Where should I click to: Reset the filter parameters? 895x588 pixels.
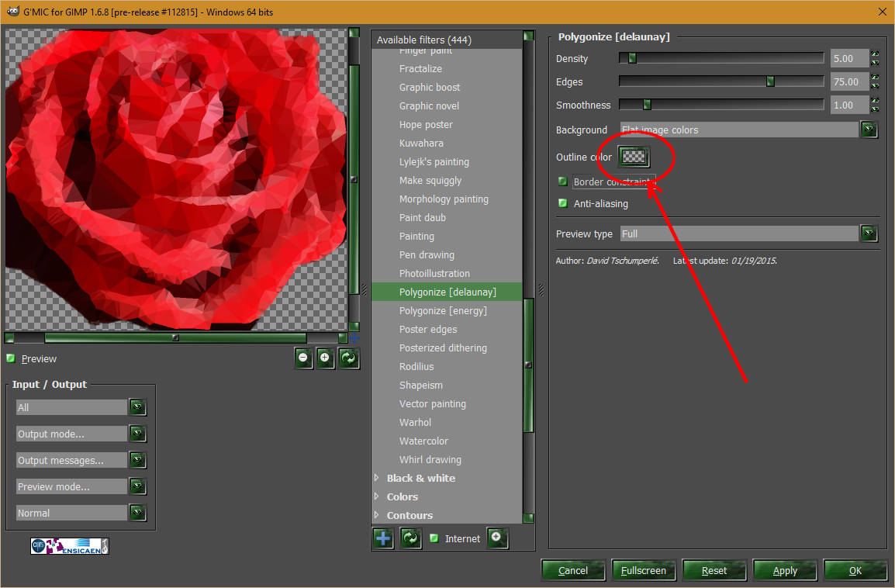(x=714, y=570)
